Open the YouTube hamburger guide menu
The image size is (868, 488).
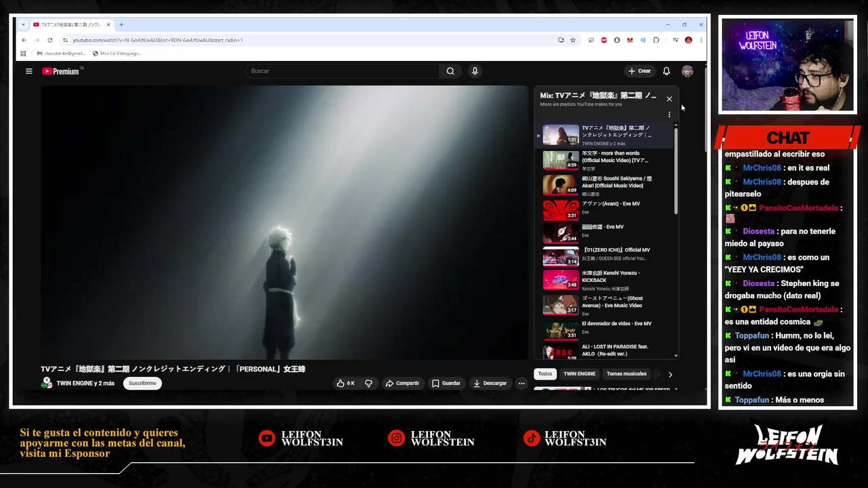[28, 71]
